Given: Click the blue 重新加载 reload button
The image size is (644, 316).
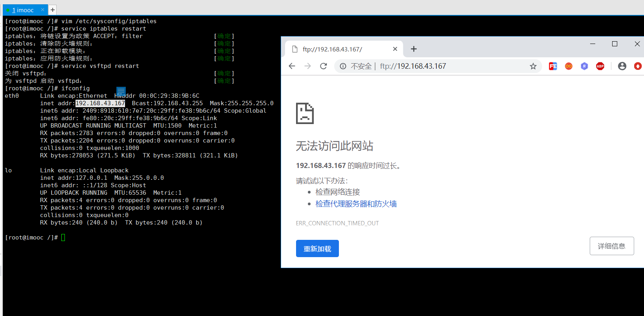Looking at the screenshot, I should [317, 248].
